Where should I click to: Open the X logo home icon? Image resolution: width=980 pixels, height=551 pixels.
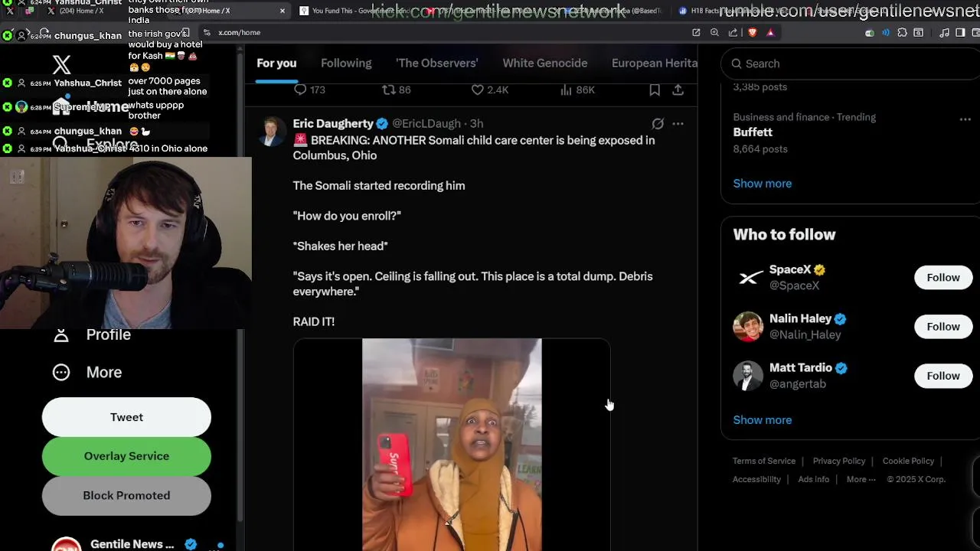61,65
